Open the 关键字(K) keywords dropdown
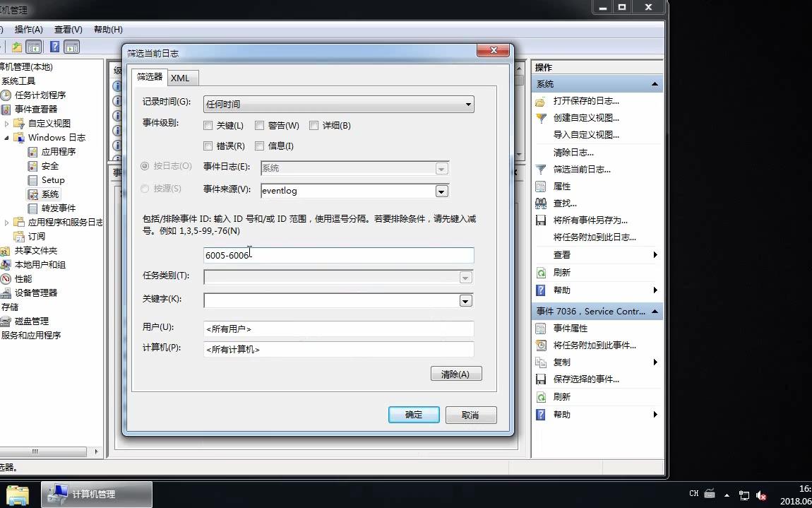This screenshot has width=812, height=508. click(465, 300)
